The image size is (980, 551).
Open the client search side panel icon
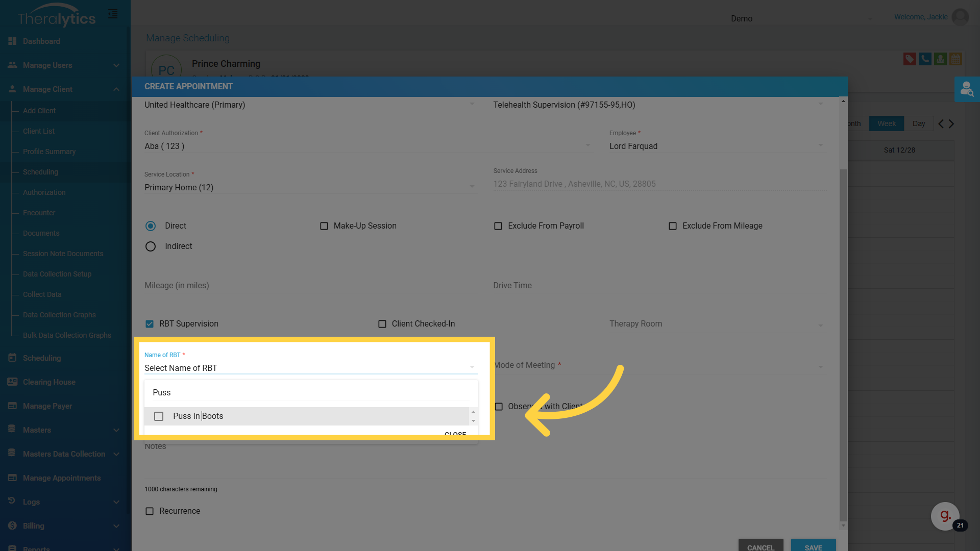pos(967,89)
